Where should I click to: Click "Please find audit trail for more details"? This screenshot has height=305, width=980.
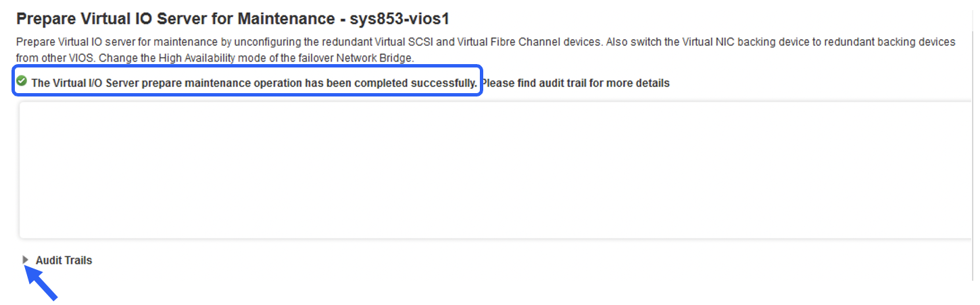(x=575, y=83)
